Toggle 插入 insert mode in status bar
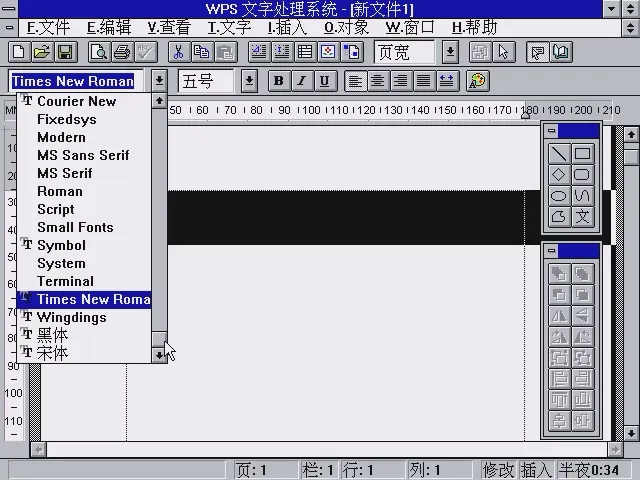 [x=536, y=470]
